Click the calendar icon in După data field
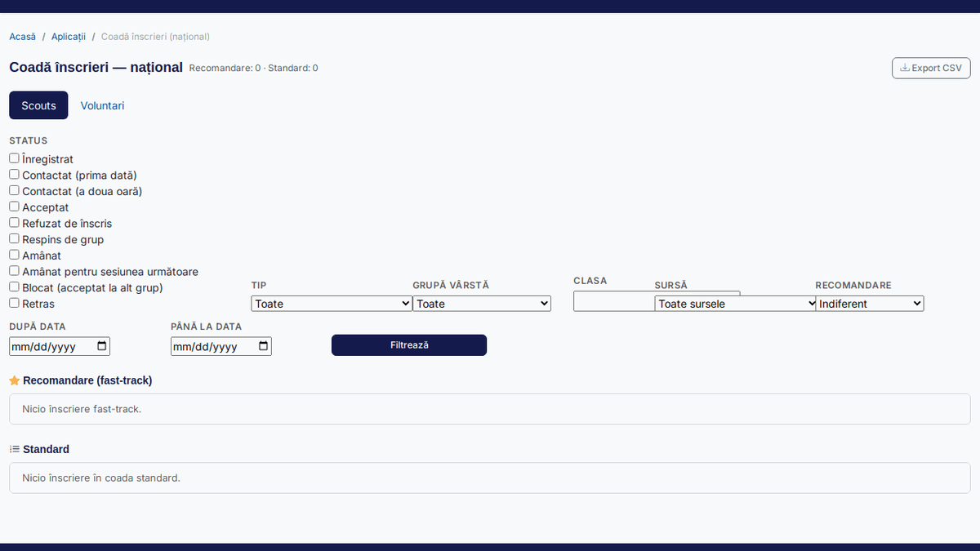Screen dimensions: 980x551 101,346
